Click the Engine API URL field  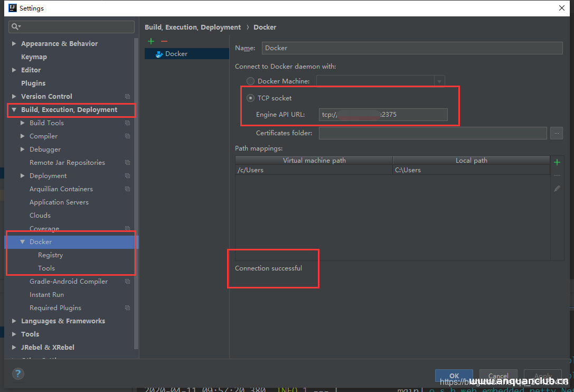[x=383, y=114]
